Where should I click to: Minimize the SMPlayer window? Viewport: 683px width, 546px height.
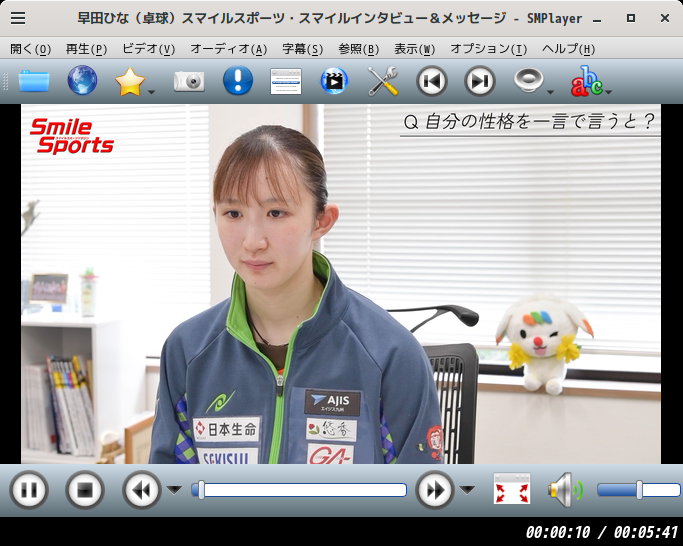point(597,19)
